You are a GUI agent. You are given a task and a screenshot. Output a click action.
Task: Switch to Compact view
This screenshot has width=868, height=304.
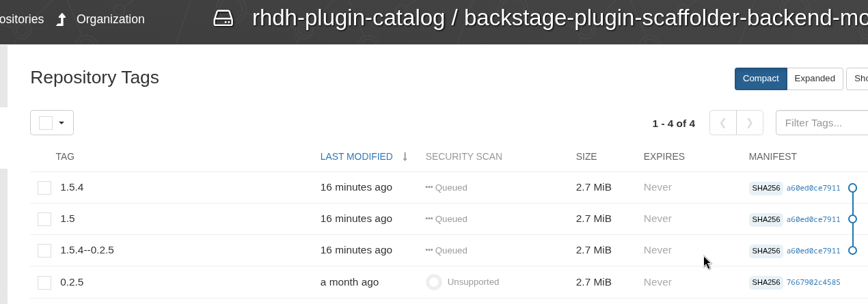[761, 79]
